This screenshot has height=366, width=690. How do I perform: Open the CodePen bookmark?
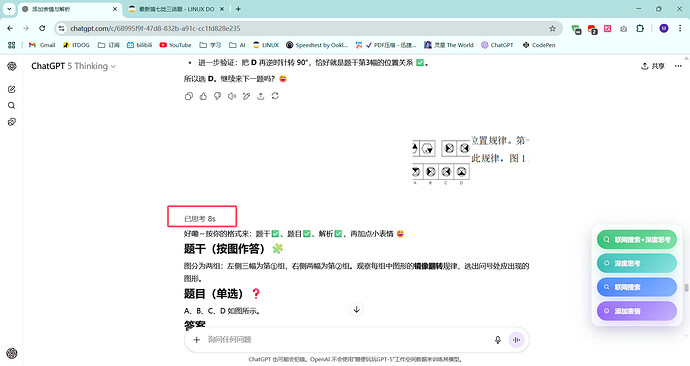(539, 45)
